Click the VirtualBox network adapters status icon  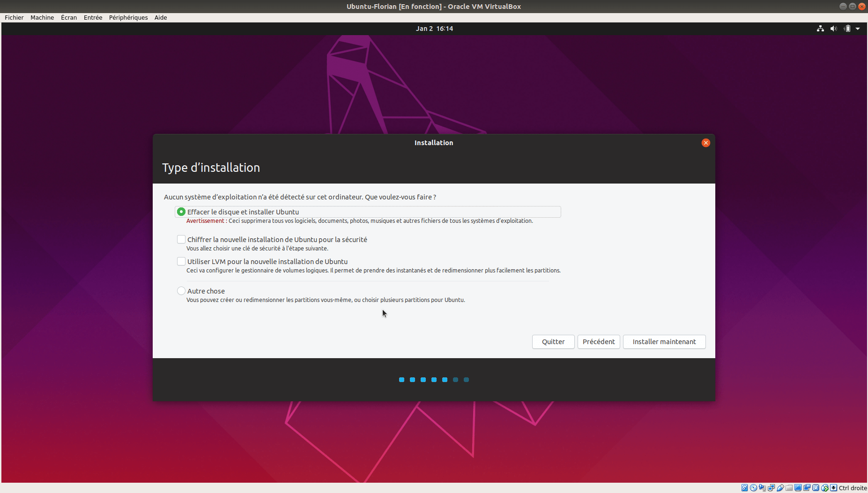point(771,488)
